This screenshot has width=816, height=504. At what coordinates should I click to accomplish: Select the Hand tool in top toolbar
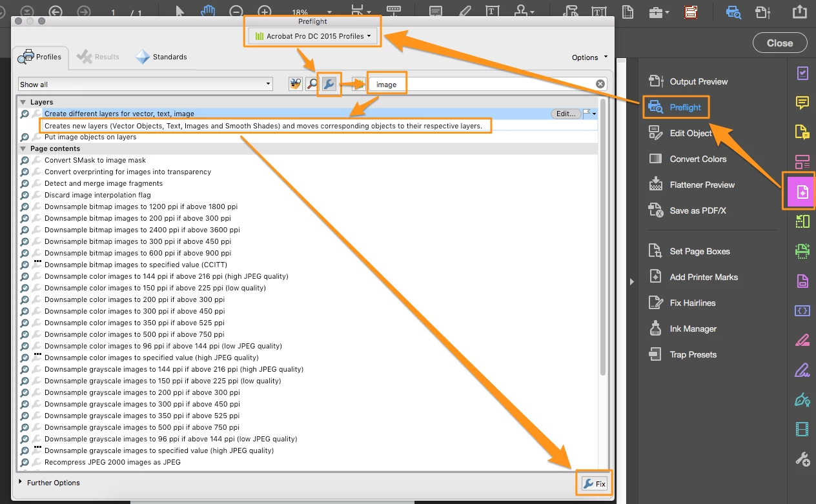click(208, 12)
